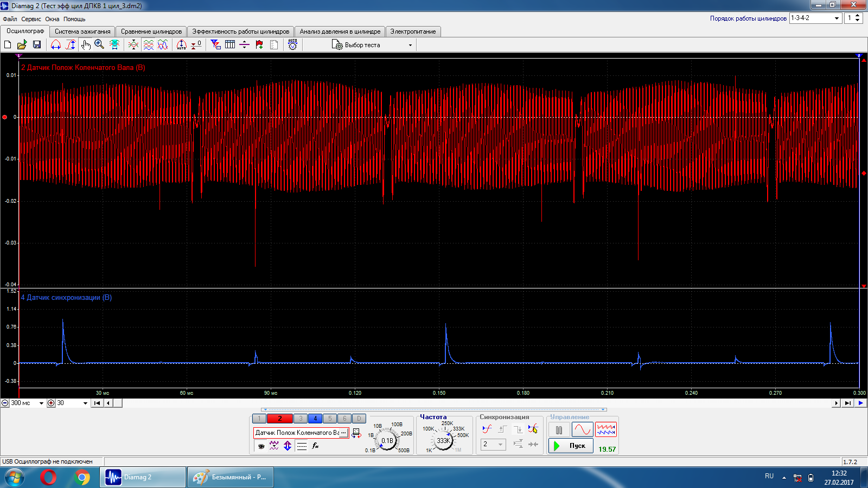Toggle channel 1 button
The image size is (868, 488).
click(x=259, y=419)
